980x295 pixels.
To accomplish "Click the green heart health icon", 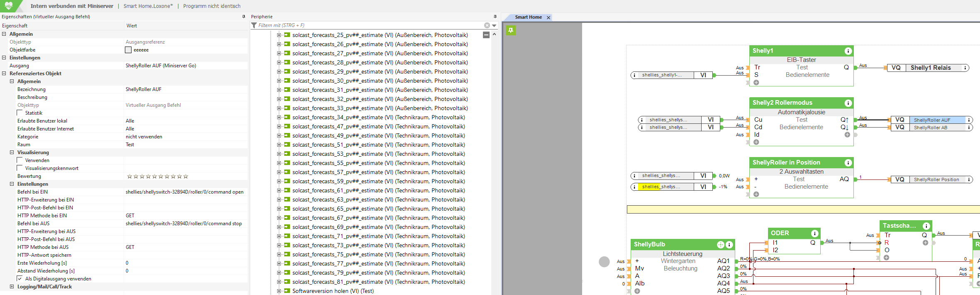I will point(8,5).
